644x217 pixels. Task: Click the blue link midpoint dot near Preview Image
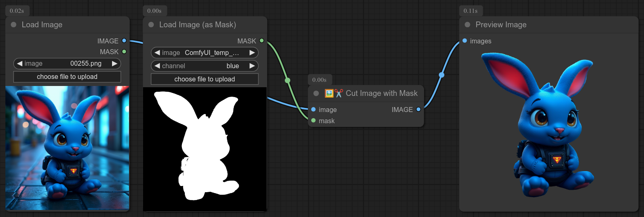441,75
